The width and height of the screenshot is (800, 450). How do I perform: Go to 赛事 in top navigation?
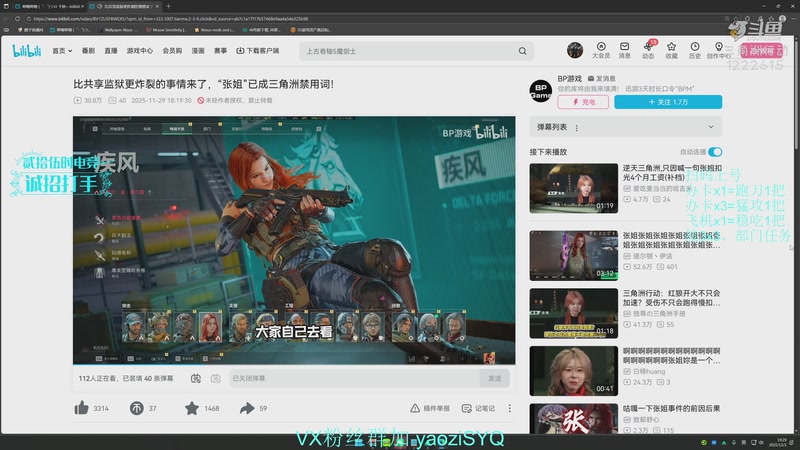pyautogui.click(x=220, y=51)
